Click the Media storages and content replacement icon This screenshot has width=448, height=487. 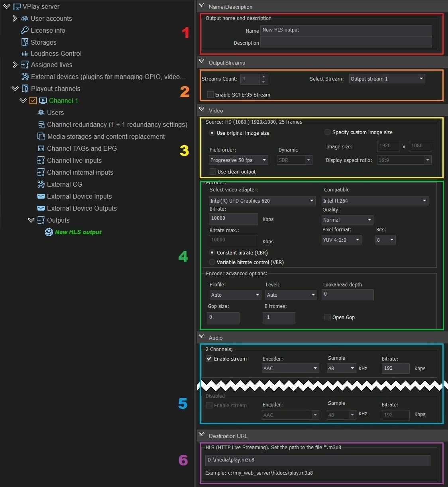[41, 136]
